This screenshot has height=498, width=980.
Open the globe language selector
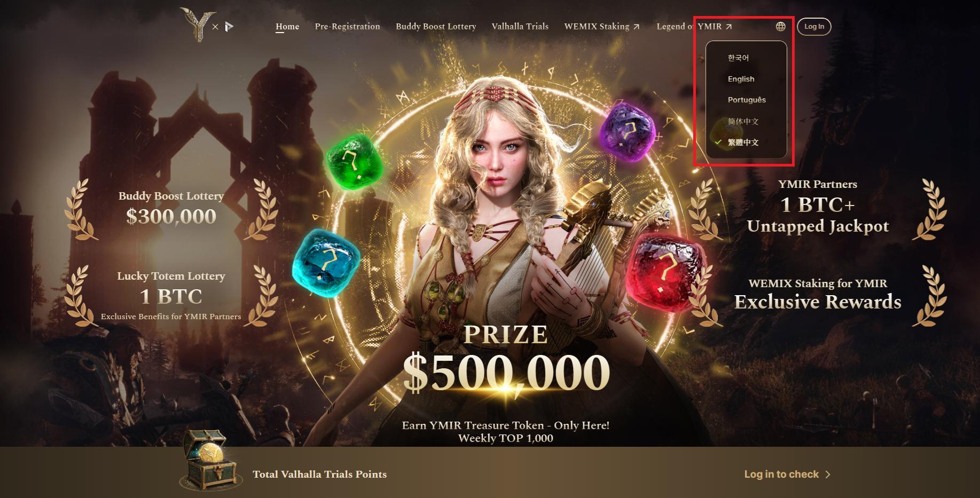[x=781, y=26]
